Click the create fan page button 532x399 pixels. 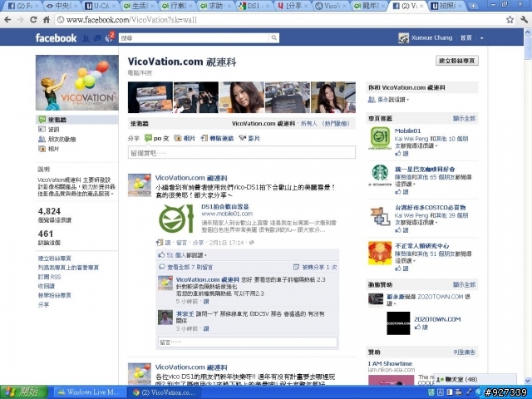pyautogui.click(x=457, y=61)
